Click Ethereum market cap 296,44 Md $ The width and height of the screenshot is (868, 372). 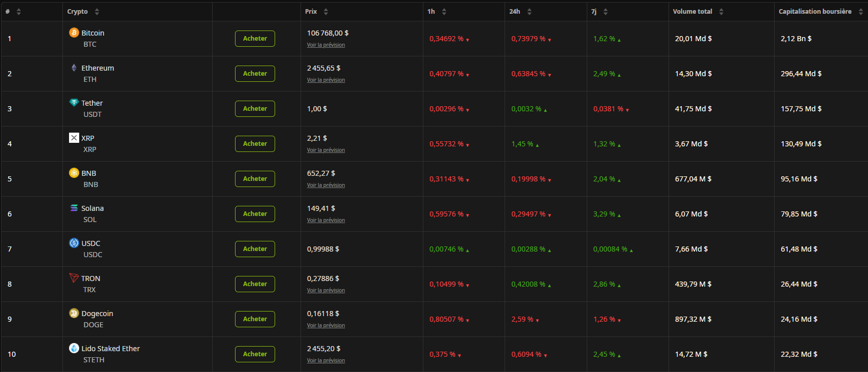pyautogui.click(x=801, y=74)
